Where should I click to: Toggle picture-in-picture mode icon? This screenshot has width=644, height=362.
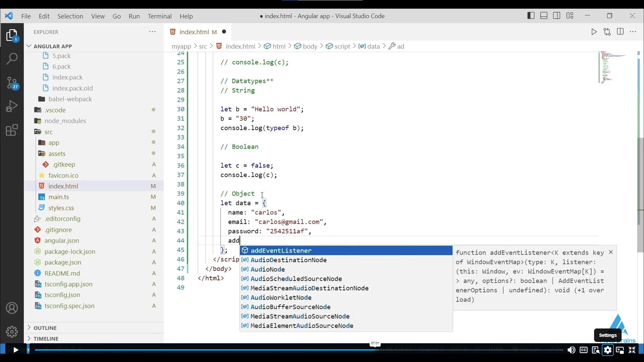point(620,350)
